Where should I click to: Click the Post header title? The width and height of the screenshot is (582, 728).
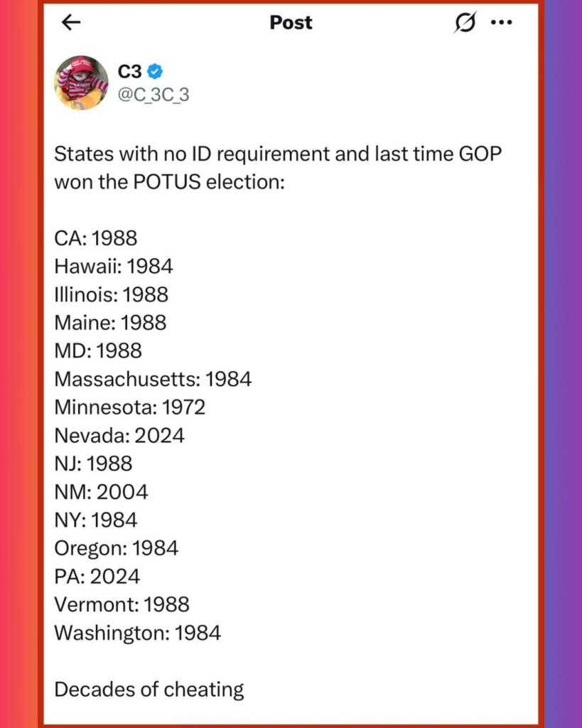click(x=291, y=23)
